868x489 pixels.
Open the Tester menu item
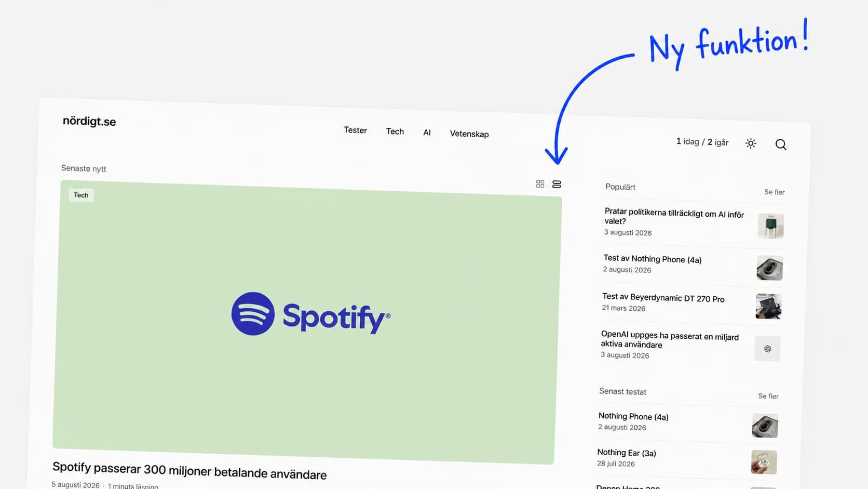355,130
